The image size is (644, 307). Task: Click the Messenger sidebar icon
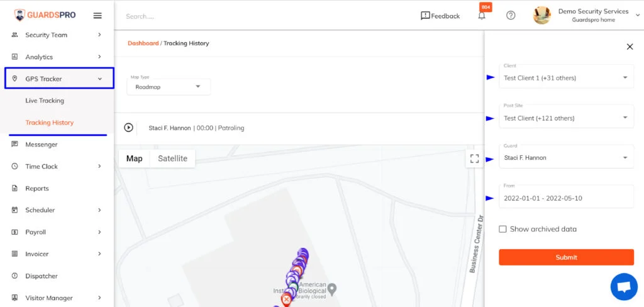click(15, 144)
